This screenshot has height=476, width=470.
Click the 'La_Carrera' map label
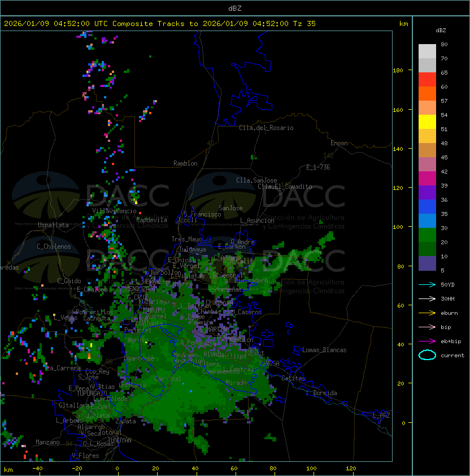[x=63, y=368]
